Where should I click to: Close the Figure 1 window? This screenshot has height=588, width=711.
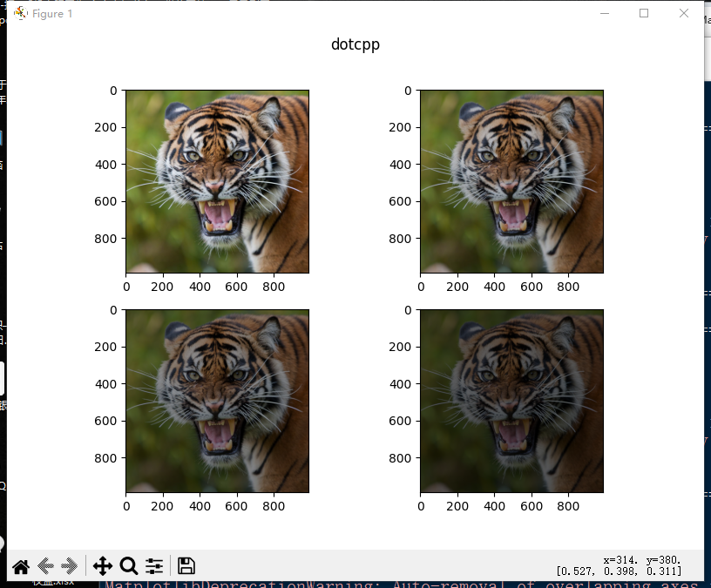point(684,13)
